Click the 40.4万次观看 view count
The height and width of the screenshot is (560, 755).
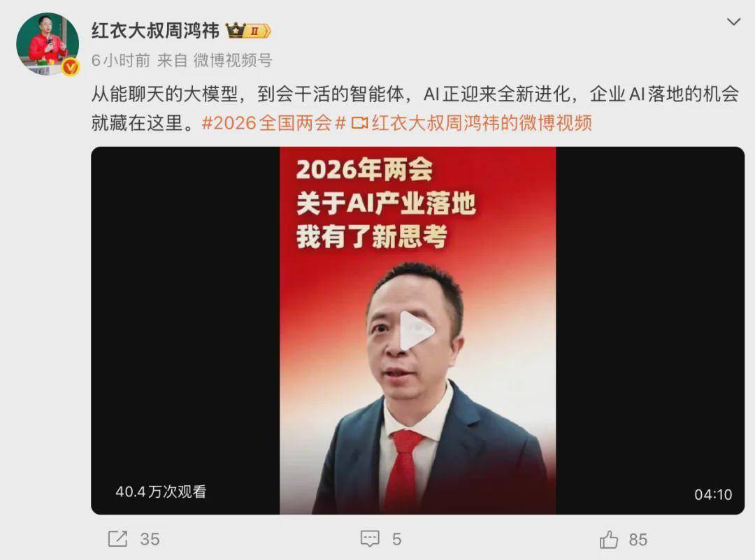click(161, 491)
